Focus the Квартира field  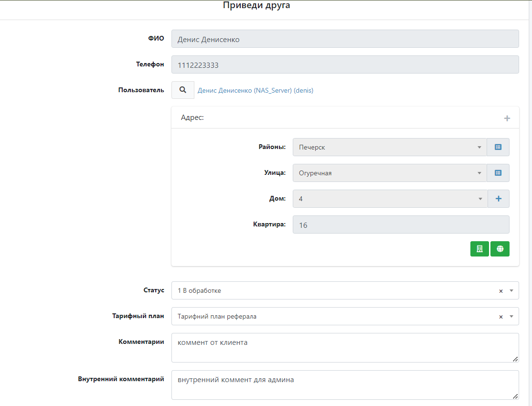click(401, 224)
